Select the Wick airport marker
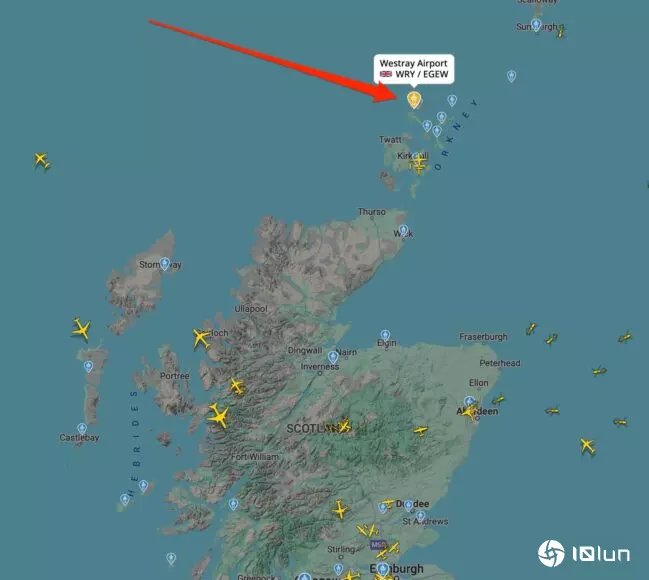Viewport: 649px width, 580px height. coord(404,231)
